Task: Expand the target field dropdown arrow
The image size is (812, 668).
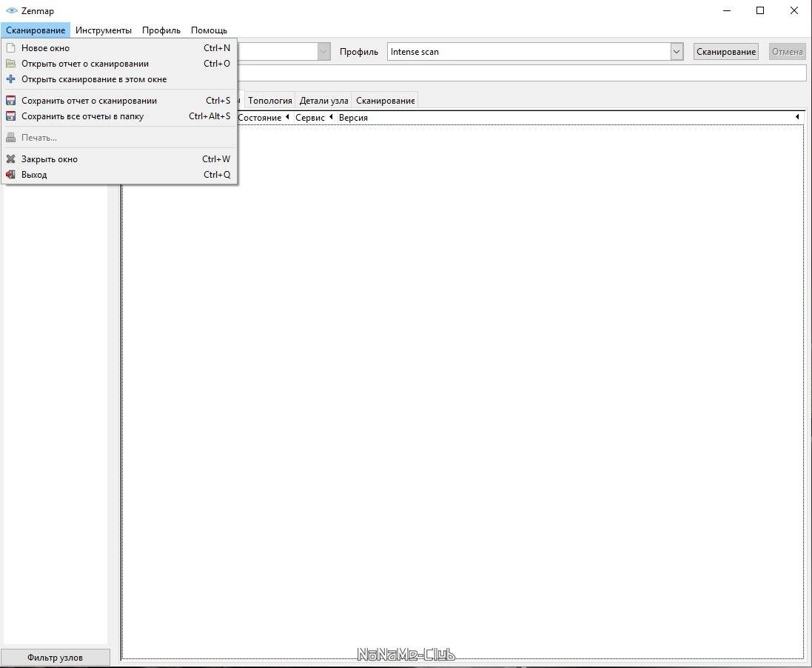Action: (323, 52)
